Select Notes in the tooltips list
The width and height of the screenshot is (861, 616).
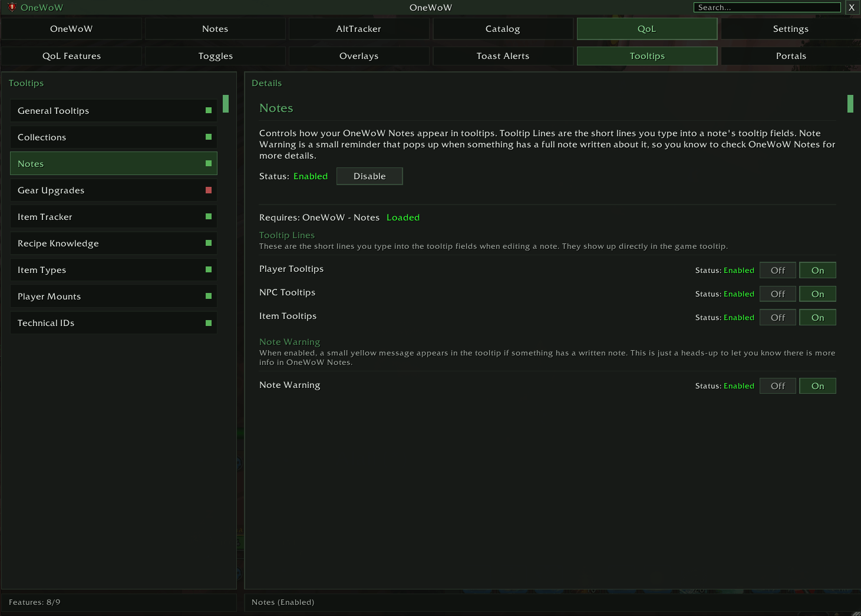[114, 163]
